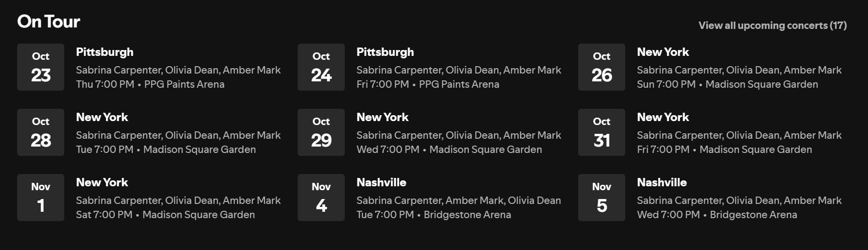This screenshot has width=868, height=250.
Task: Select the New York Halloween Friday show
Action: tap(663, 117)
